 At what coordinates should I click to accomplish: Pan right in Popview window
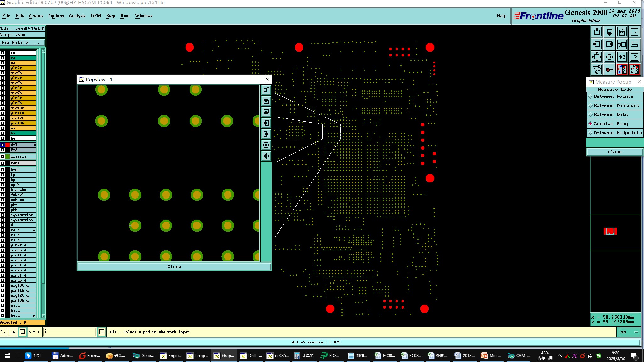click(266, 134)
